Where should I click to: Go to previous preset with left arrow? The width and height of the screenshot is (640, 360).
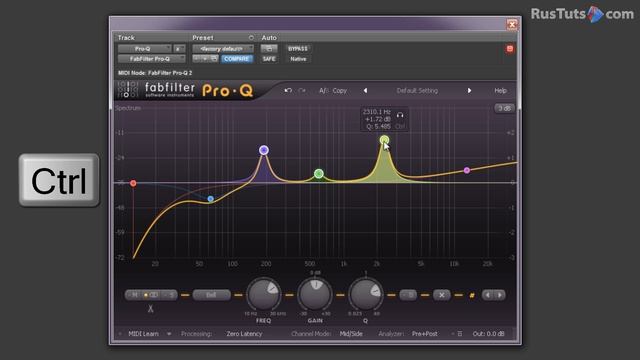(365, 91)
